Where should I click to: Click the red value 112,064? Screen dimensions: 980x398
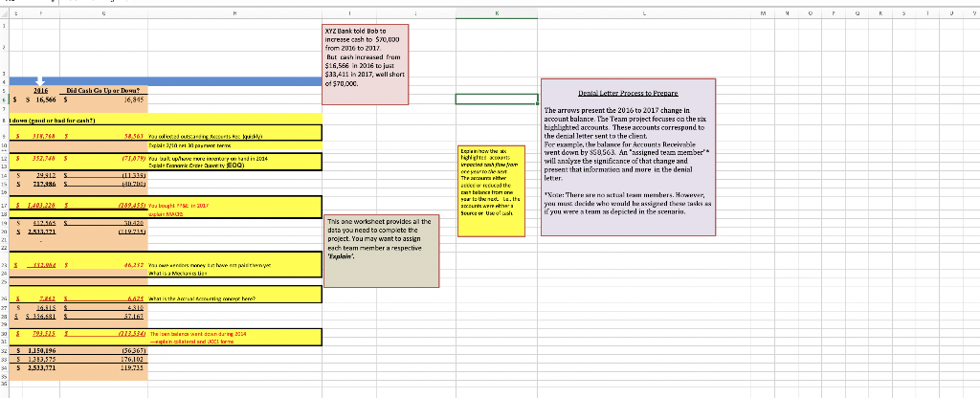click(44, 264)
